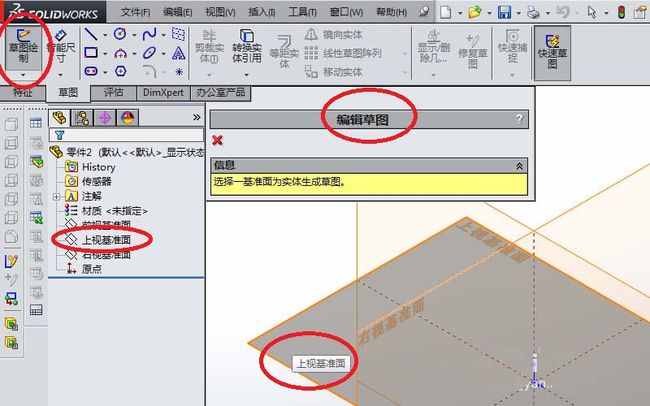The width and height of the screenshot is (650, 406).
Task: Click the 显示/删除几何关系 relations tool
Action: coord(433,47)
